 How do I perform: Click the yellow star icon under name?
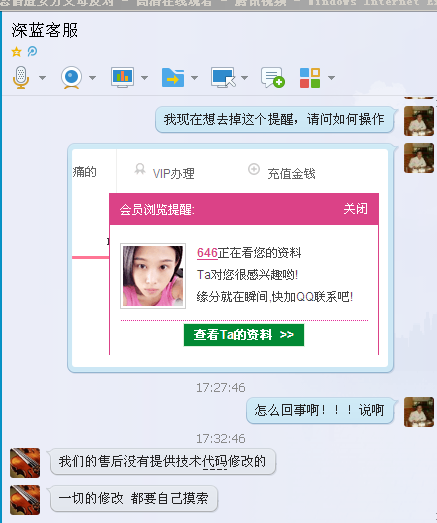click(16, 52)
